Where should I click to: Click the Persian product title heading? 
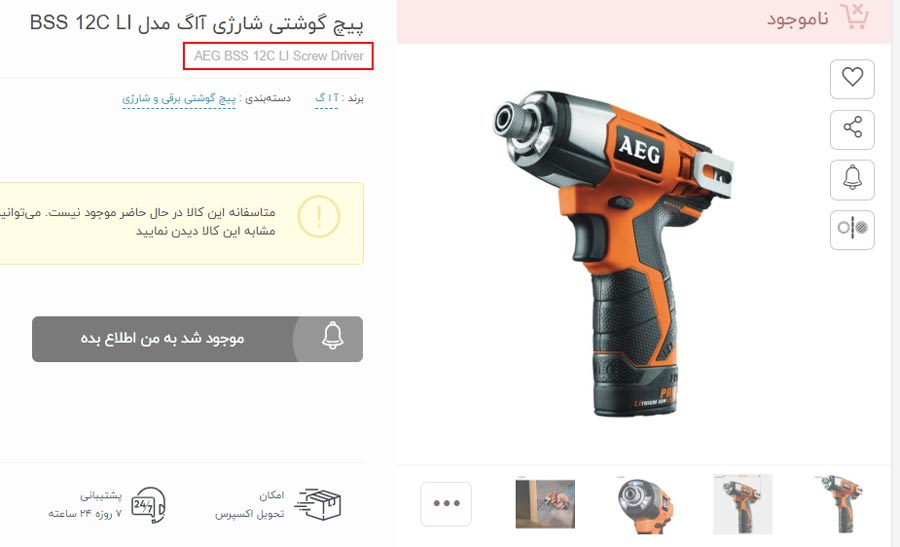click(x=196, y=24)
